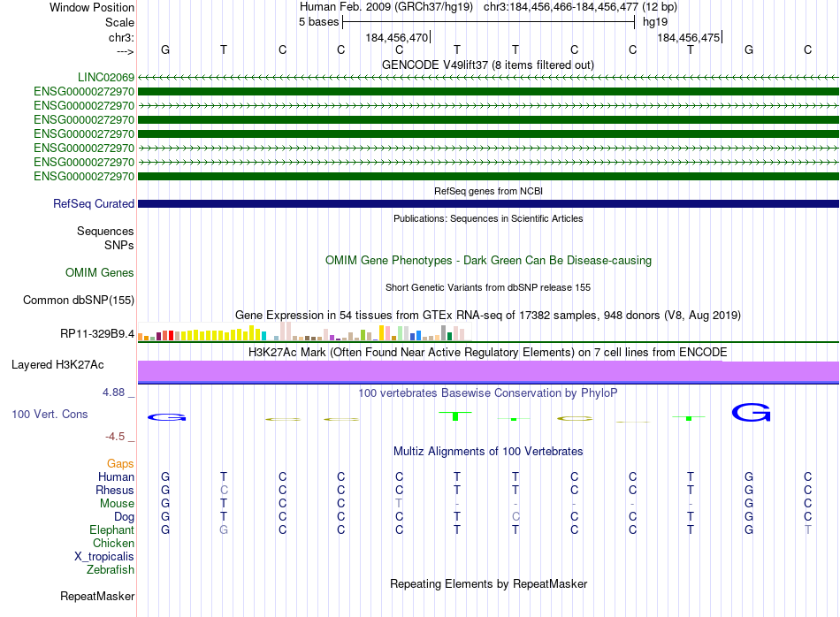
Task: Click 'Short Genetic Variants from dbSNP' title
Action: (x=488, y=287)
